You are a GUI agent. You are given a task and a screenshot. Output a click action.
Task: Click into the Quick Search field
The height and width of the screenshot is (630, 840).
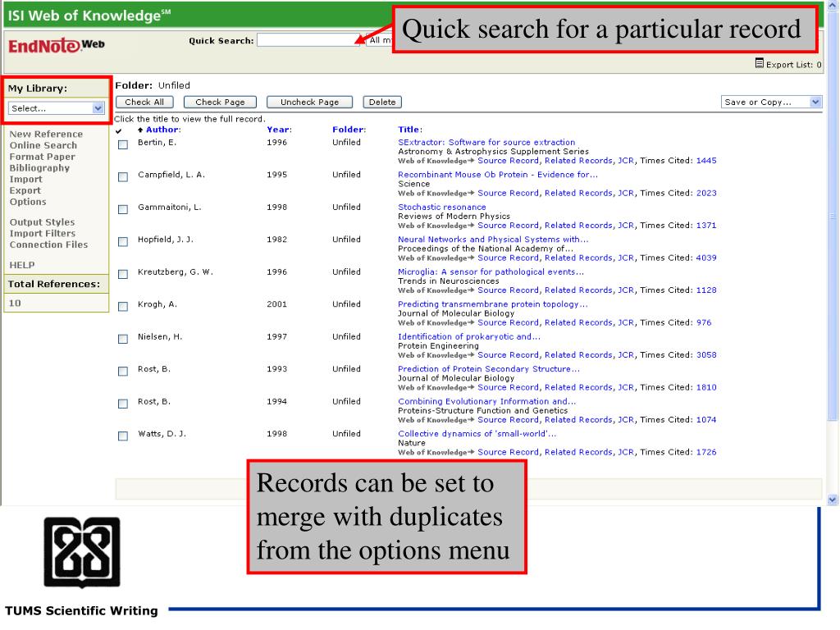coord(308,40)
